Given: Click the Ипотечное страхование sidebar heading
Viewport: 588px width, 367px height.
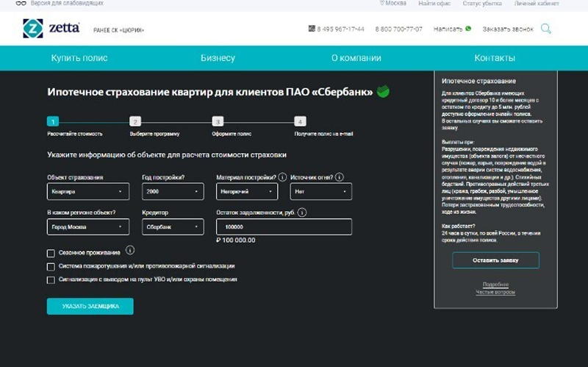Looking at the screenshot, I should (x=478, y=81).
